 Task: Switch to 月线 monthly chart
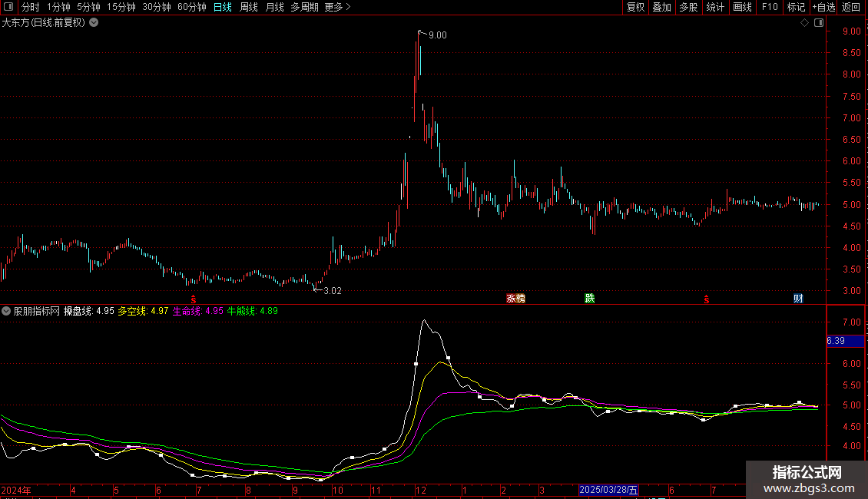(x=274, y=7)
